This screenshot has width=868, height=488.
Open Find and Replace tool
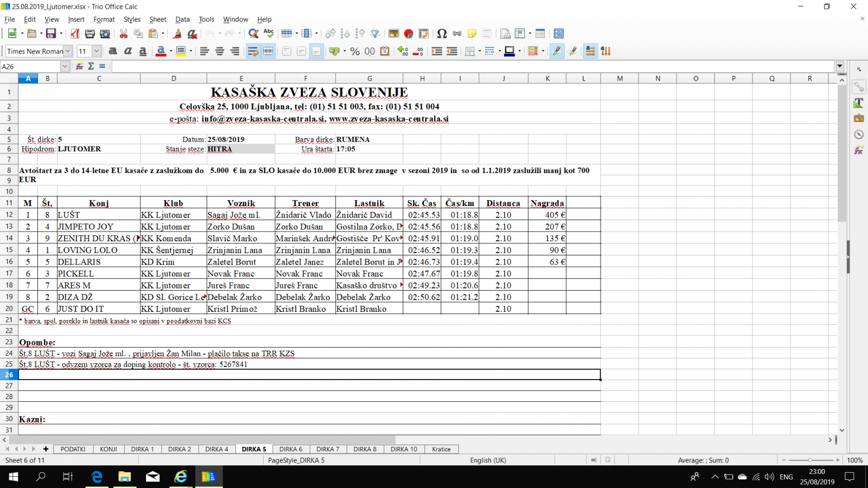point(253,34)
